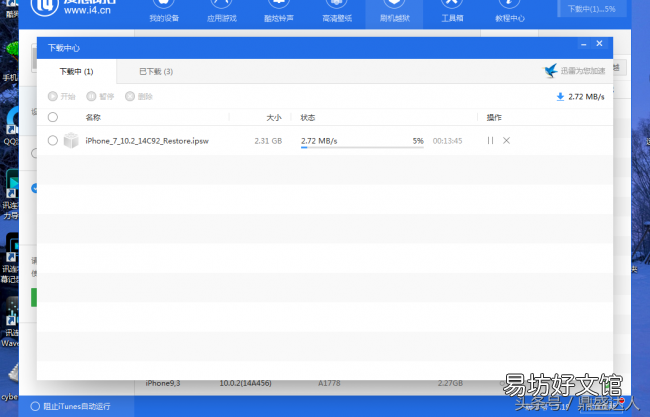
Task: Click the 暂停 pause-all button
Action: (x=100, y=97)
